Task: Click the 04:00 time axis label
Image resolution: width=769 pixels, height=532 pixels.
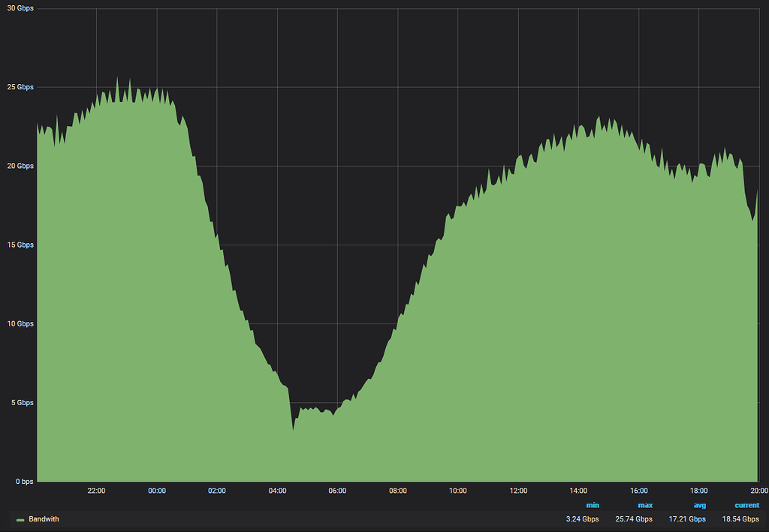Action: (277, 491)
